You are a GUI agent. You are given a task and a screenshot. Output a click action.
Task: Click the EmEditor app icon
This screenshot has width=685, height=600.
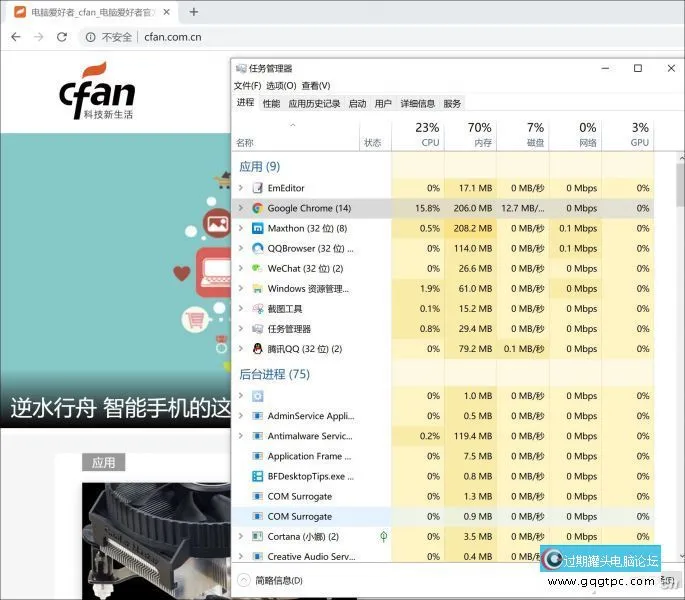point(258,188)
